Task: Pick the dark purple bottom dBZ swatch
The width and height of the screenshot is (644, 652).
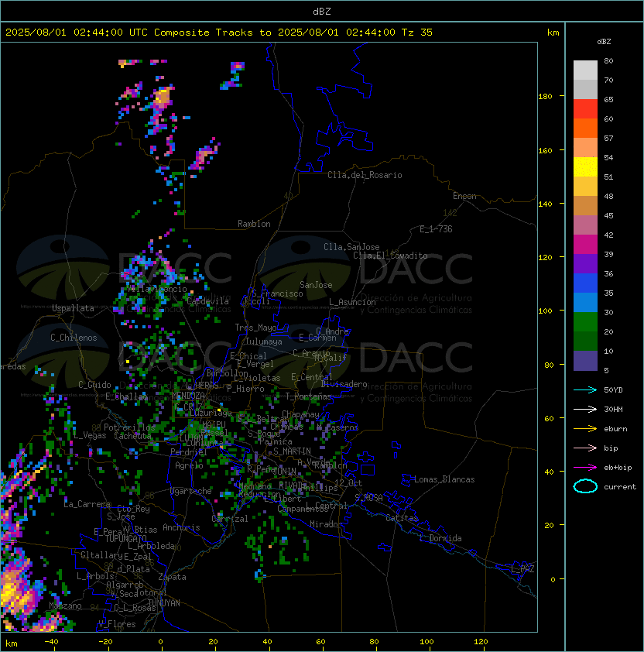Action: tap(585, 361)
